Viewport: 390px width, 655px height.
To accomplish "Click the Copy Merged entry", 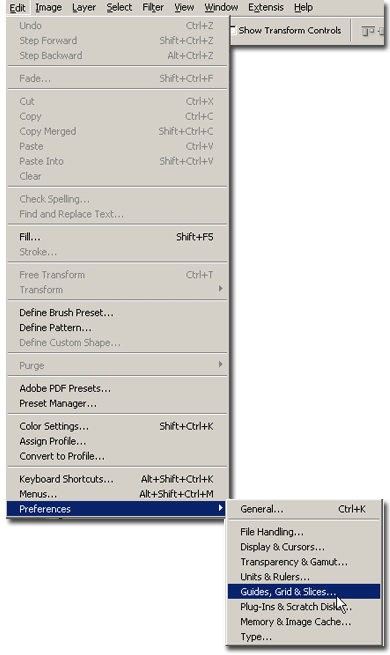I will pos(117,131).
